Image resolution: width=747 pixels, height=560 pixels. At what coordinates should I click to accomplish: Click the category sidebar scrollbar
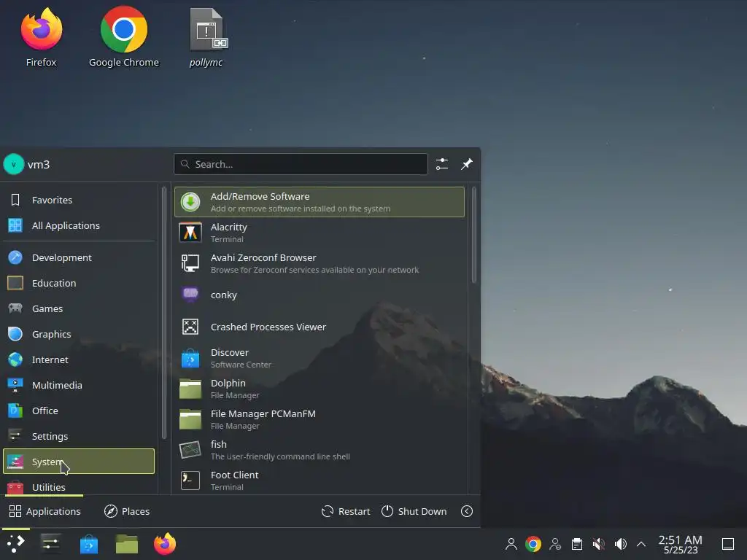pyautogui.click(x=164, y=313)
